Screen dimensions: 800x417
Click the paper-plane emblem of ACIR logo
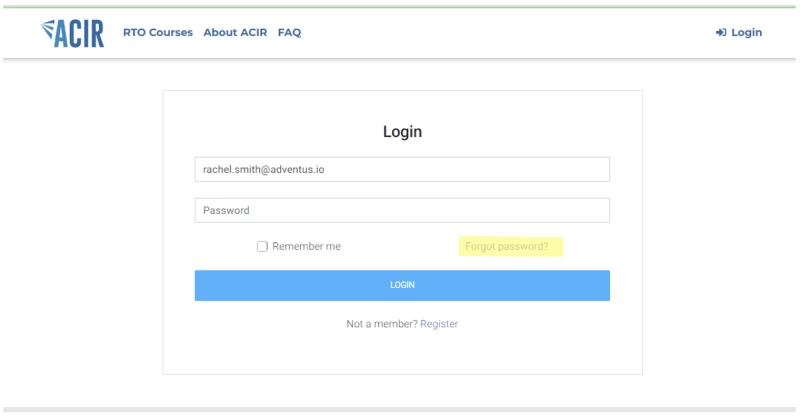47,29
